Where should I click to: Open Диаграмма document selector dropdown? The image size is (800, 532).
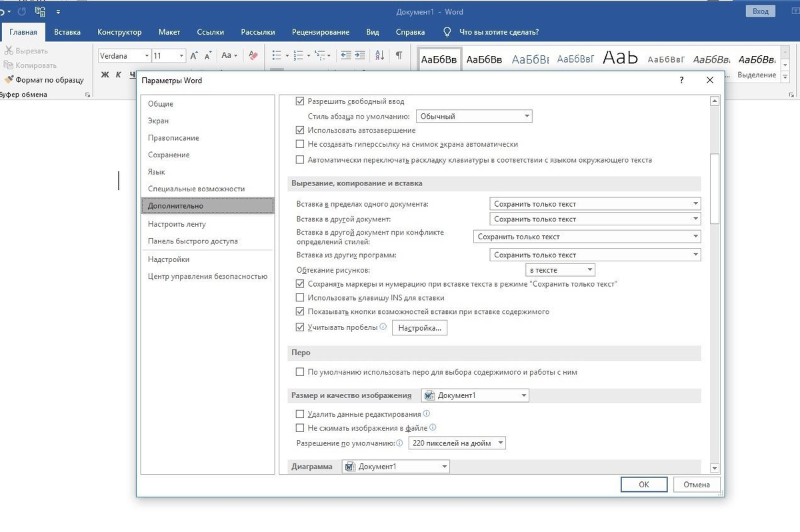(396, 467)
